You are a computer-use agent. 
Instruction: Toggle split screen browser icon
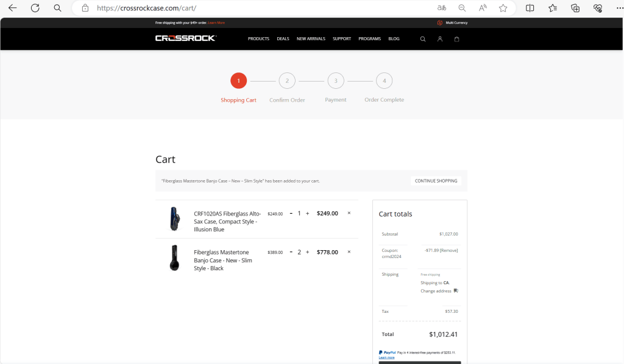(530, 8)
